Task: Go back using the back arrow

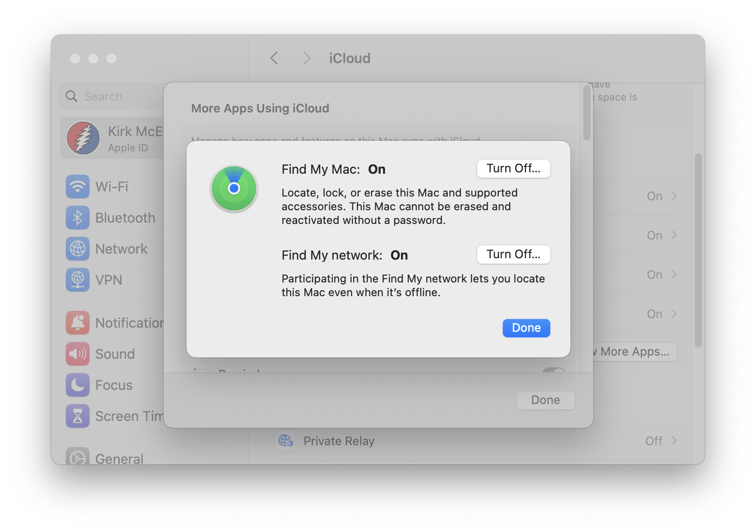Action: coord(274,59)
